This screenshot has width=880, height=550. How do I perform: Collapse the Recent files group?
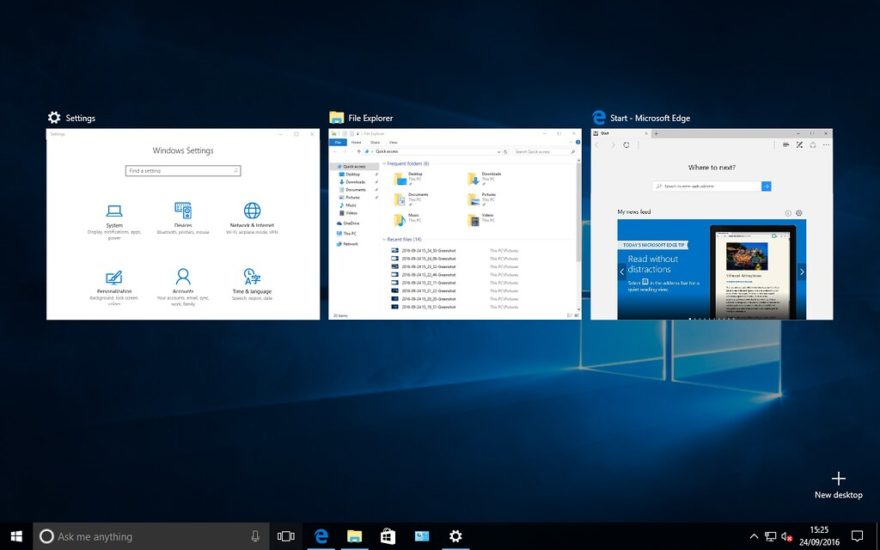(x=384, y=240)
